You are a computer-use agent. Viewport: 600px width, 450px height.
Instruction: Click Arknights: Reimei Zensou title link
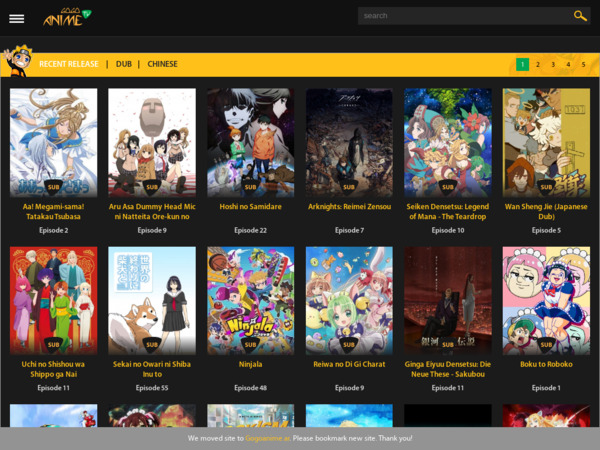click(349, 207)
